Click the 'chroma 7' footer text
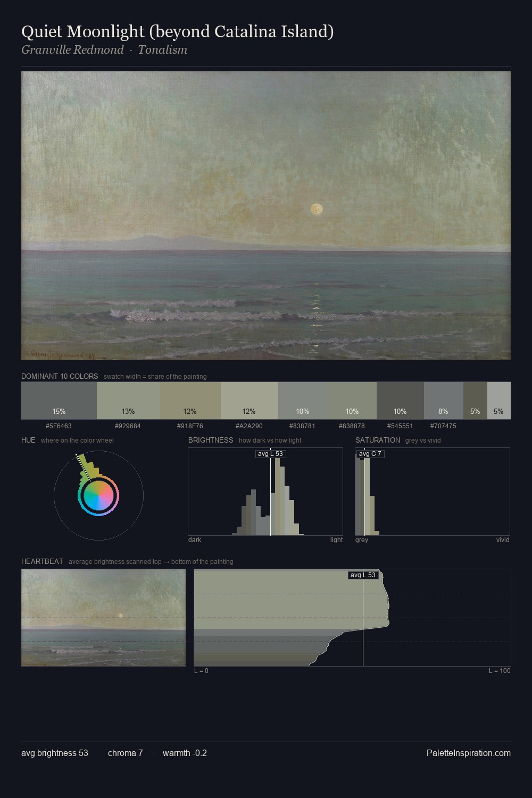 click(126, 753)
